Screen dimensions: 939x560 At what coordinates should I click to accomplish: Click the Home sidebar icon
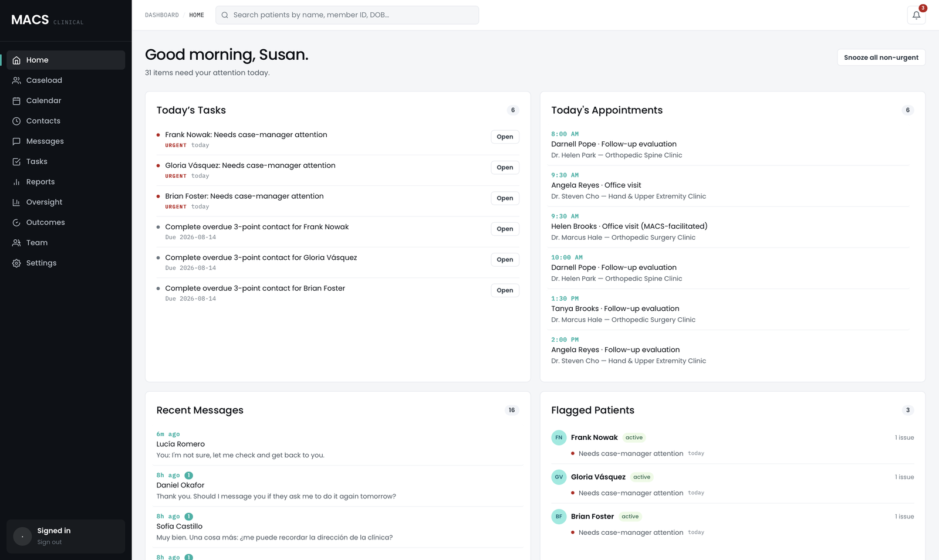click(x=16, y=60)
